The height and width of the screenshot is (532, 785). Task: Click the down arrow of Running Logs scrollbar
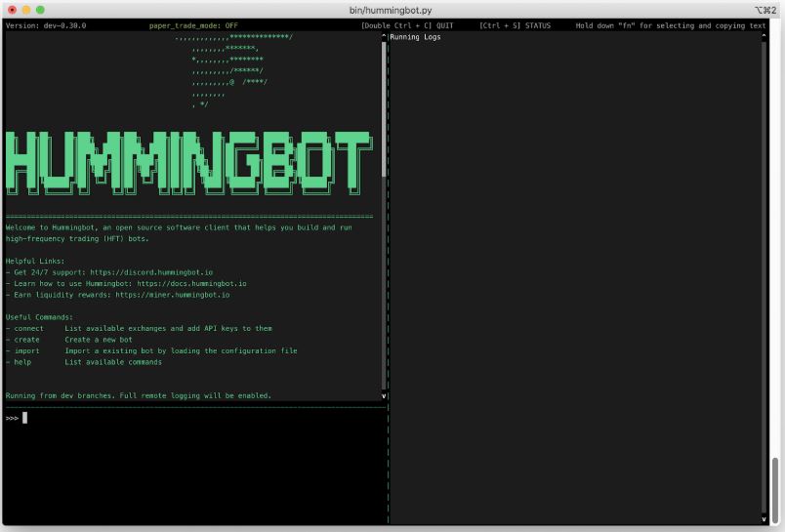(x=764, y=518)
